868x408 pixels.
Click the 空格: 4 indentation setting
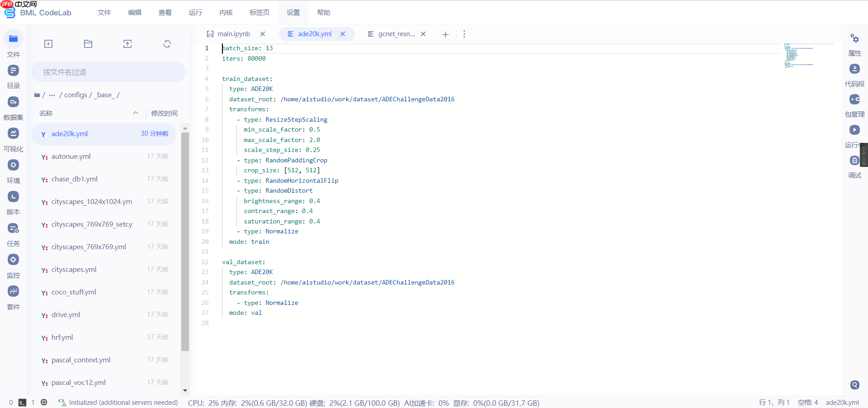click(807, 403)
